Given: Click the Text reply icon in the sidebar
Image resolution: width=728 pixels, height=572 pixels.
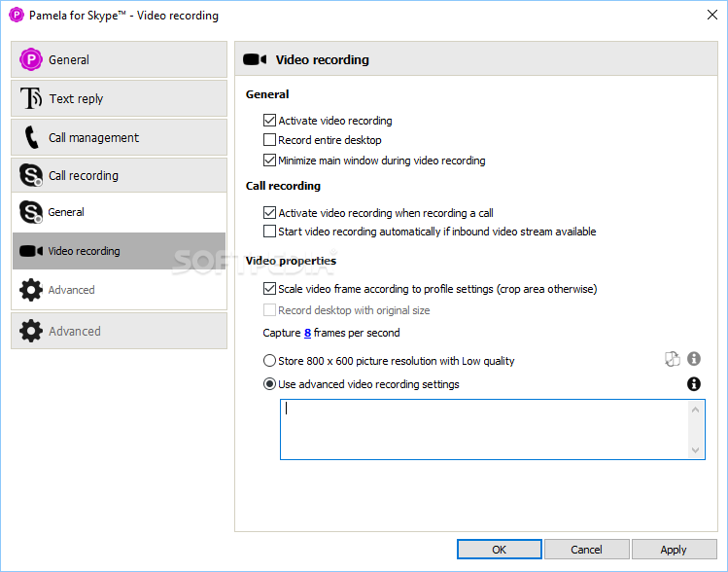Looking at the screenshot, I should (x=31, y=98).
